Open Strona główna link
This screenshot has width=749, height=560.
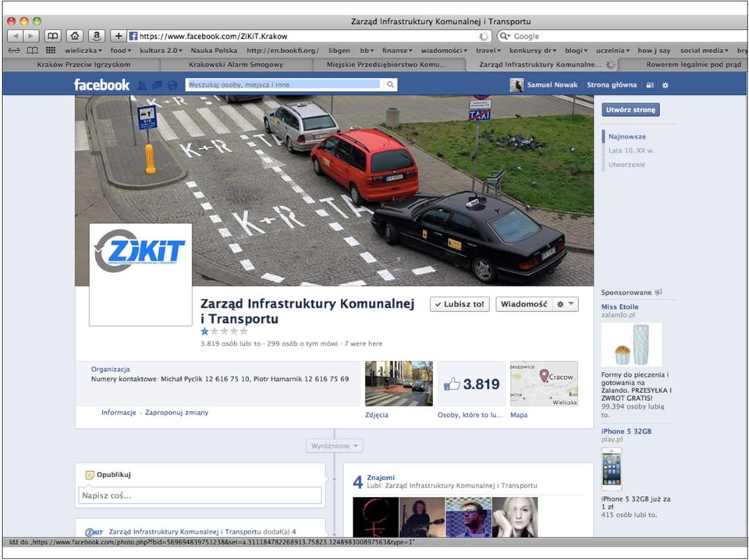612,85
